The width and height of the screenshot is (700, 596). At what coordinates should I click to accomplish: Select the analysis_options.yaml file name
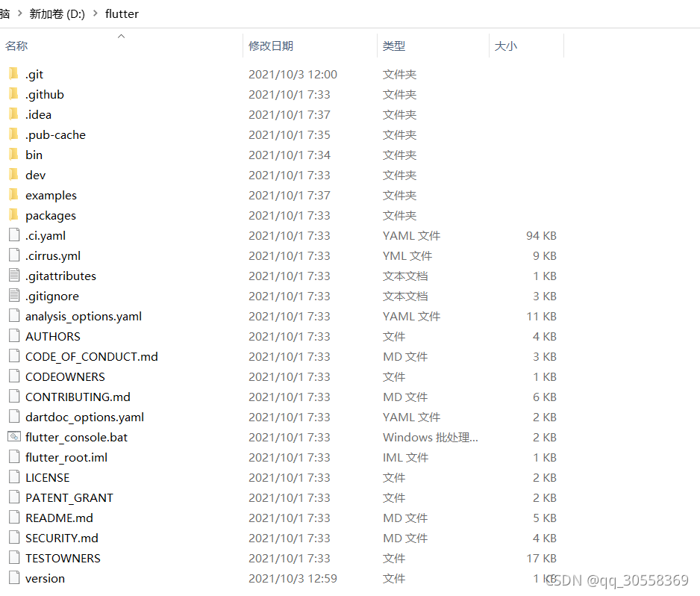[x=84, y=316]
